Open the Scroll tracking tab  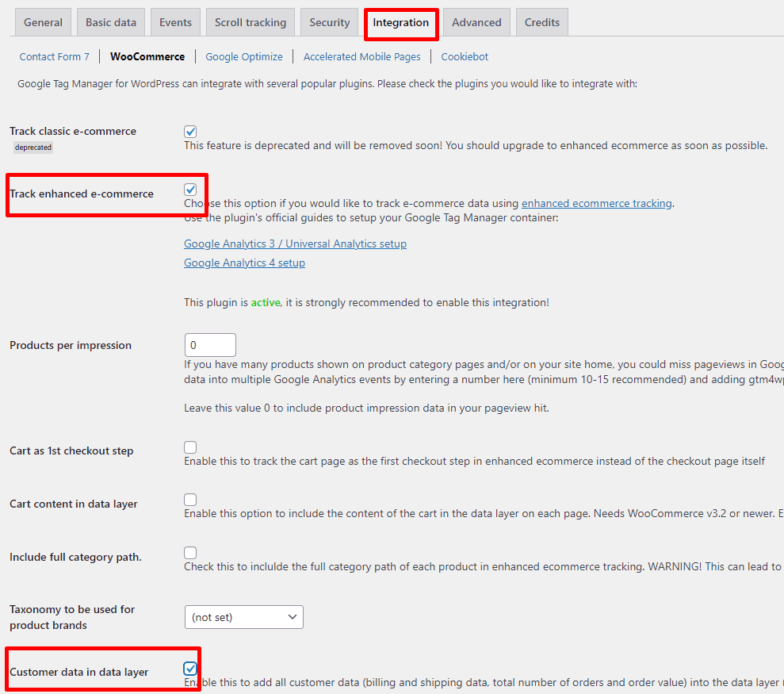[250, 22]
